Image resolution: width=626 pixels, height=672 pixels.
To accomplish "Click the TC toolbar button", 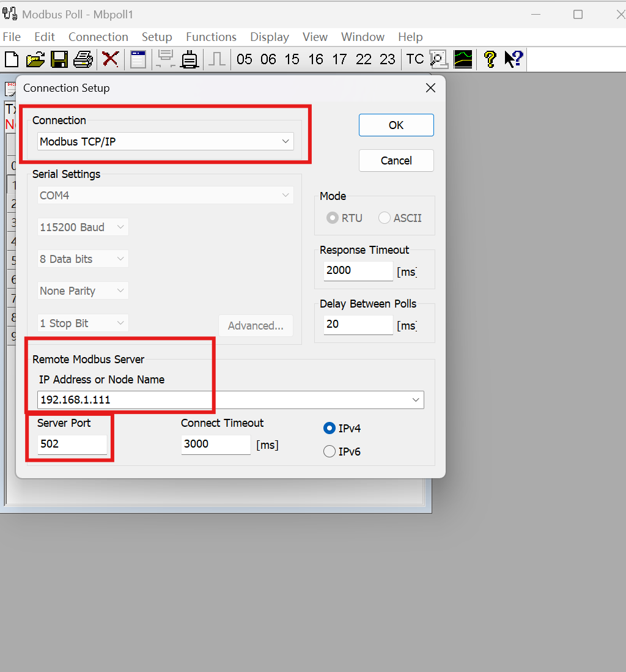I will click(414, 59).
